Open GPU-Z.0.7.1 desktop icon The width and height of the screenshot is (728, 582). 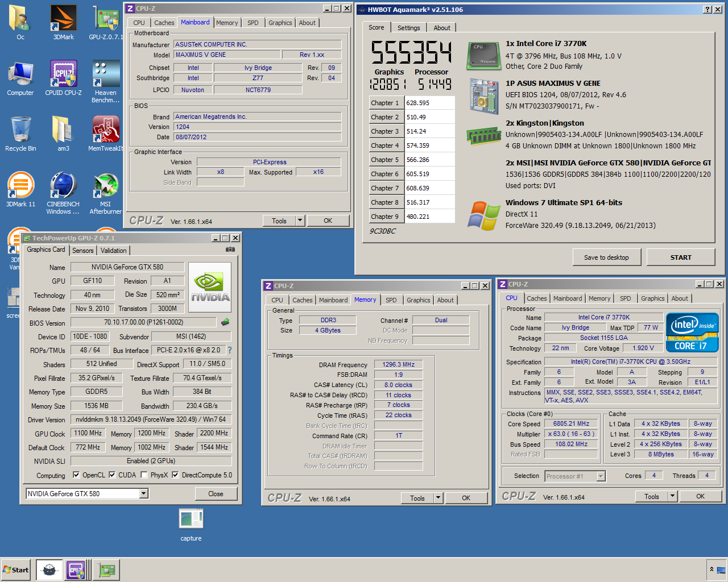(106, 22)
